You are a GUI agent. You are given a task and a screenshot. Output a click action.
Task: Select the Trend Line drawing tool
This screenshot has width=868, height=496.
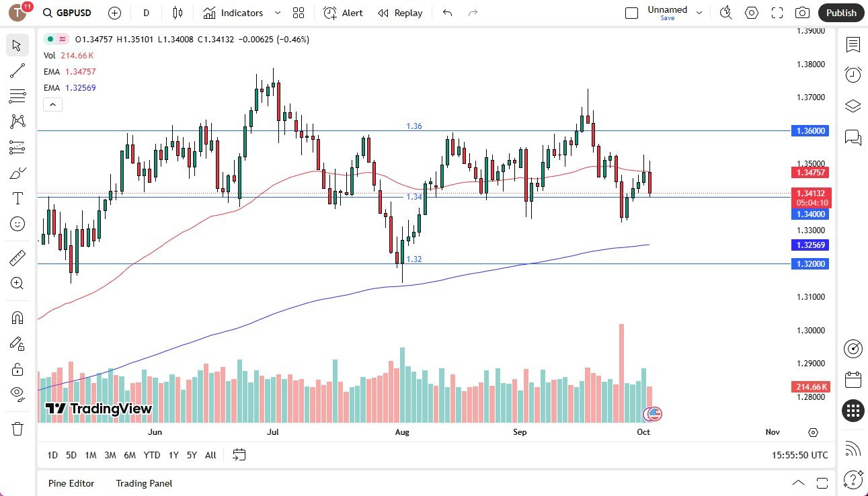click(x=17, y=71)
